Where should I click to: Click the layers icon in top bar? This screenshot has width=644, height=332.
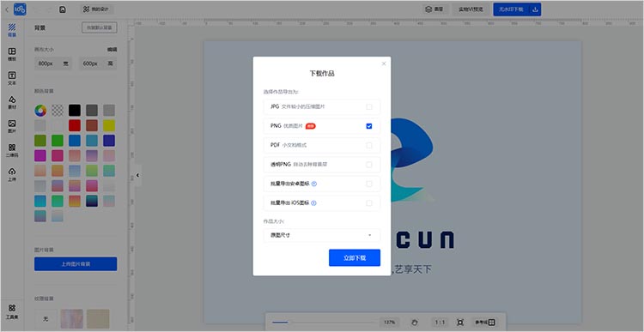click(428, 9)
